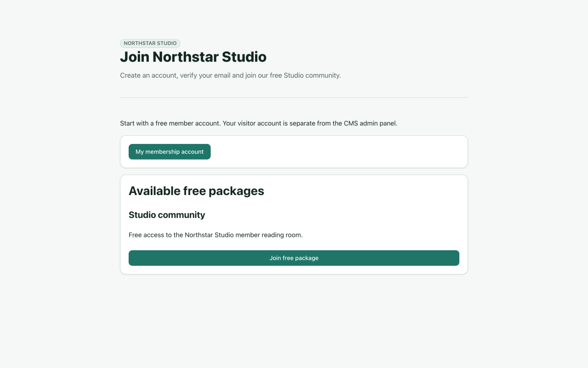Click the 'Start with a free member account' note
The height and width of the screenshot is (368, 588).
[x=259, y=123]
